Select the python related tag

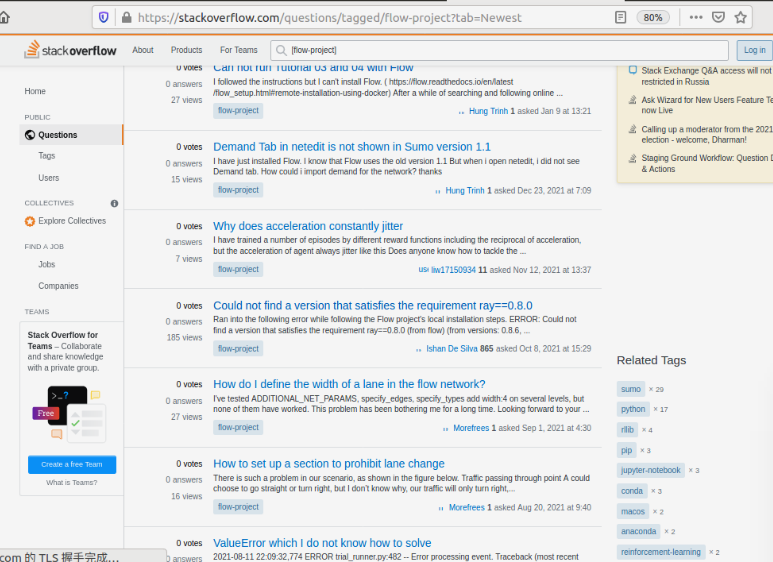[633, 409]
